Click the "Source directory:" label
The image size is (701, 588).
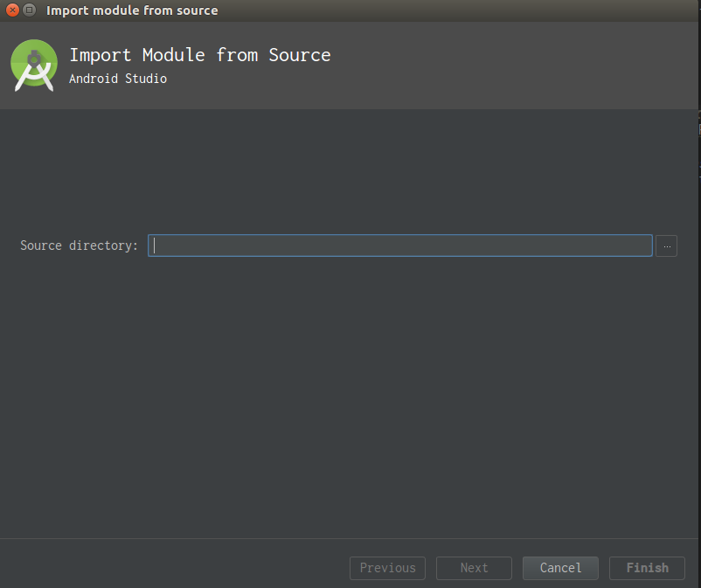tap(80, 246)
